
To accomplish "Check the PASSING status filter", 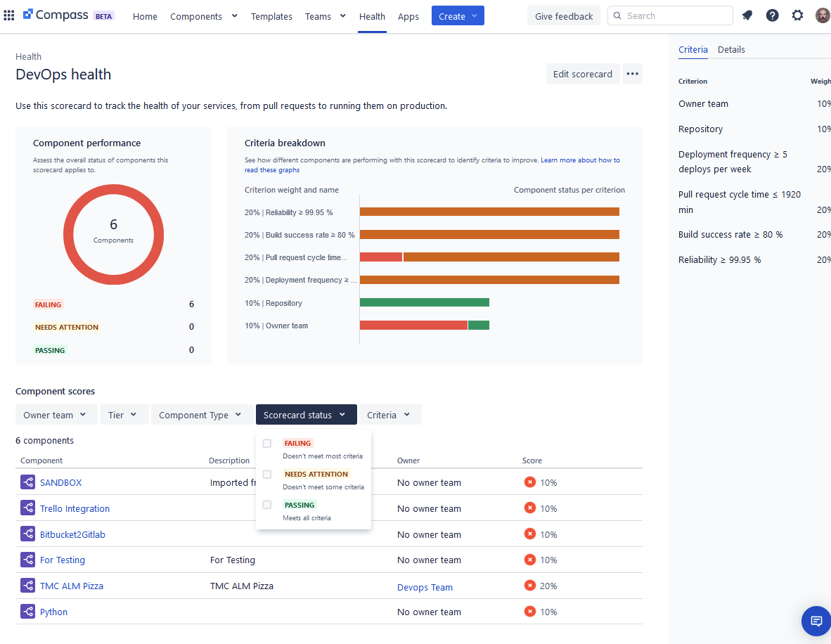I will pyautogui.click(x=266, y=505).
